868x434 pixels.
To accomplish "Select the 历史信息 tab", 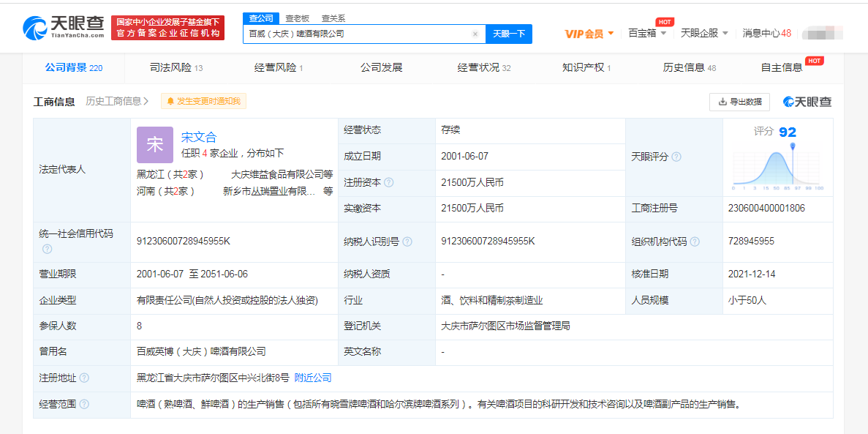I will pos(689,68).
